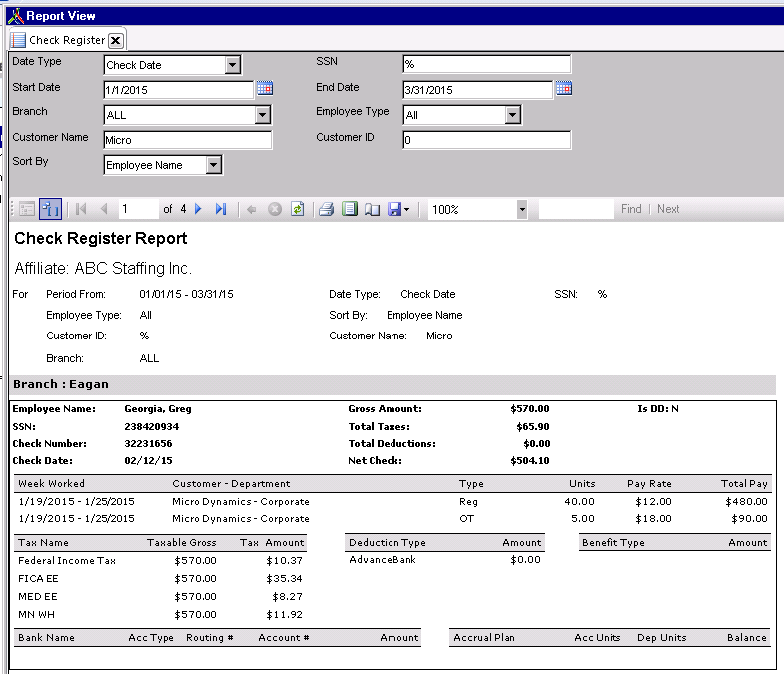
Task: Go to first page of report
Action: (x=81, y=209)
